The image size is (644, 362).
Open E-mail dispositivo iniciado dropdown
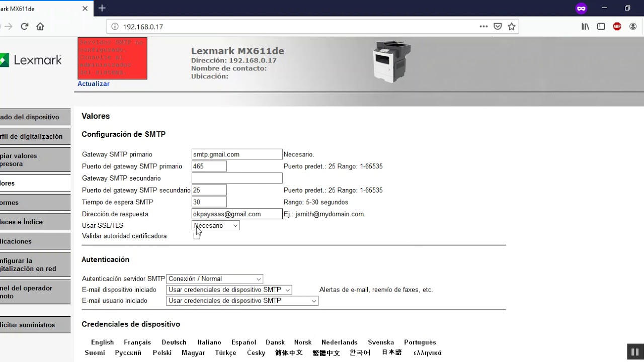[x=229, y=290]
